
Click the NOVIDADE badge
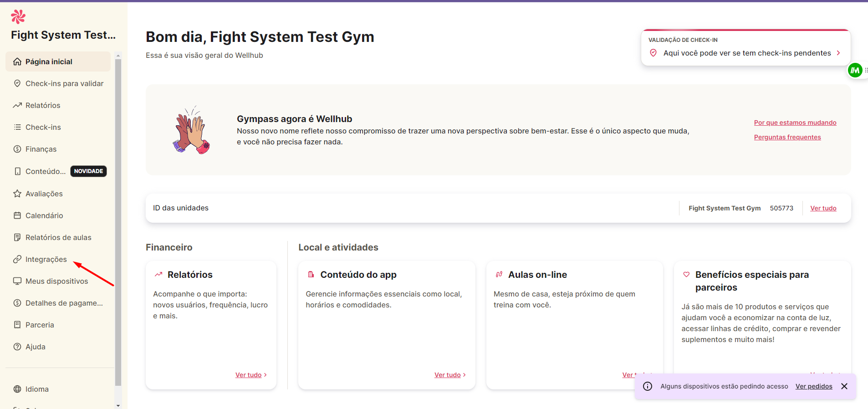click(88, 171)
